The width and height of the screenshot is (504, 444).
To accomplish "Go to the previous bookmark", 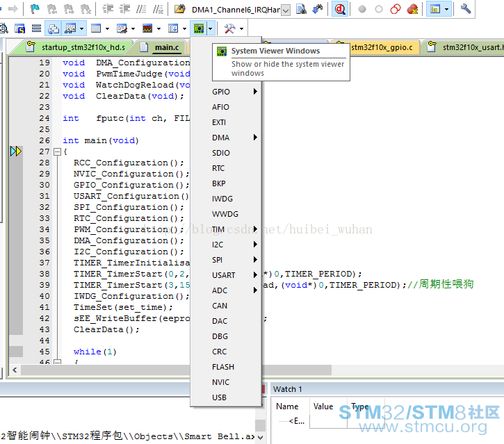I will pos(51,9).
